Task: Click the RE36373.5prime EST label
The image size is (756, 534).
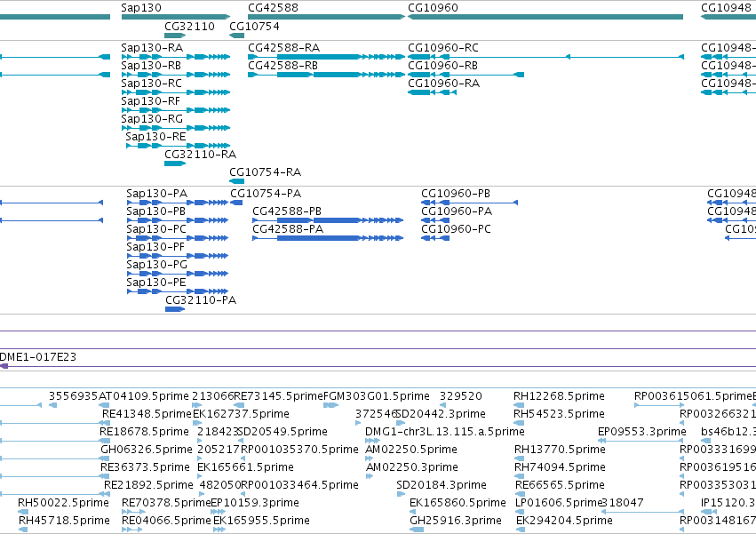Action: tap(145, 468)
